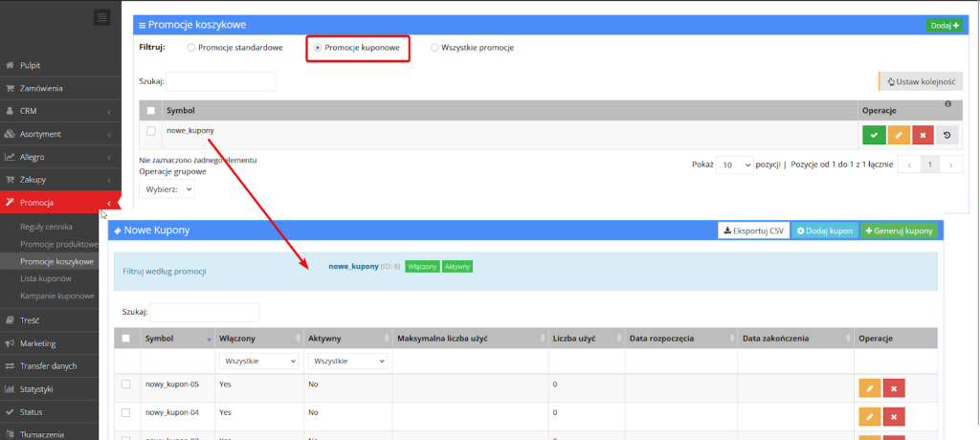Click the history icon for nowe_kupony
980x440 pixels.
[947, 135]
